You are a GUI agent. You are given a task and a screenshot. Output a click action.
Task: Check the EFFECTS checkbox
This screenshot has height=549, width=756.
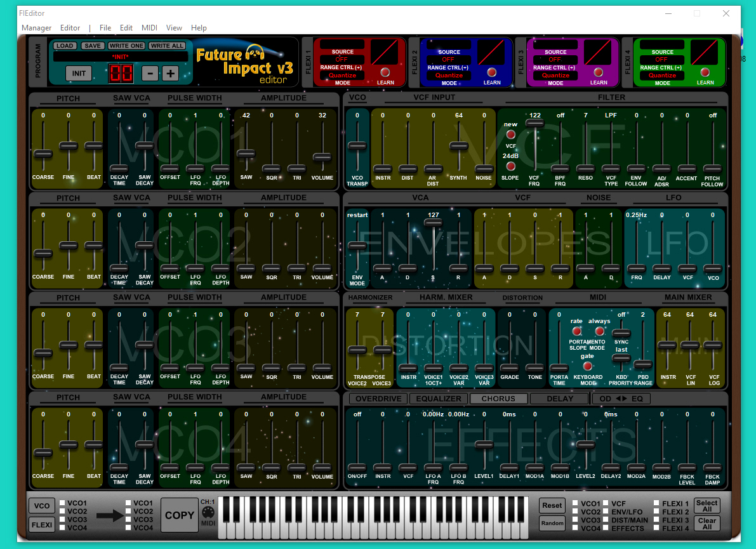tap(606, 528)
